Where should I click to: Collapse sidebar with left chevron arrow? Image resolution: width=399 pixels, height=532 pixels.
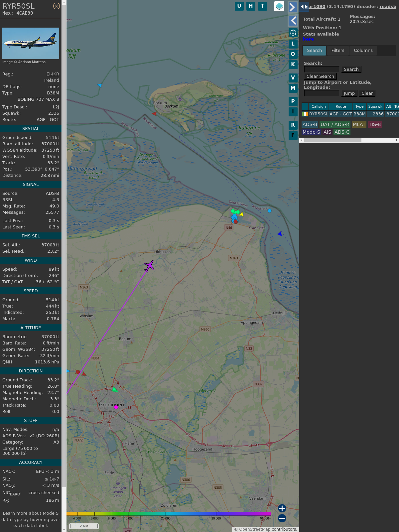(x=293, y=21)
